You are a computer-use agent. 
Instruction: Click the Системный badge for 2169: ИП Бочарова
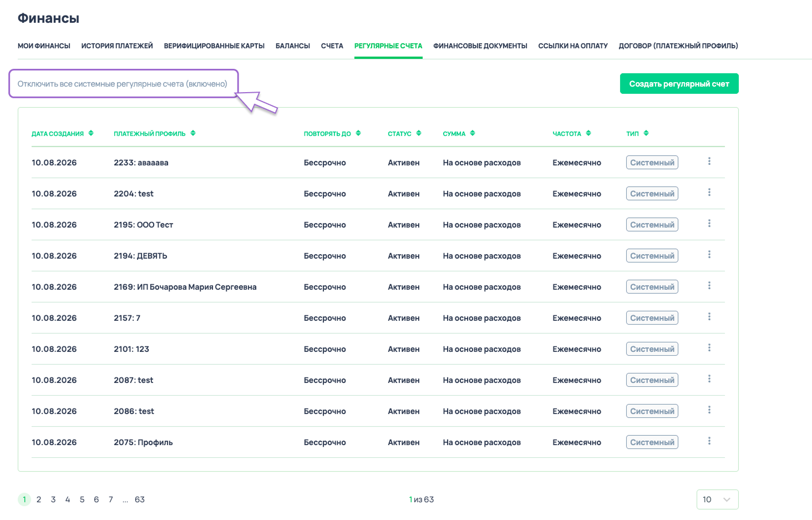652,287
